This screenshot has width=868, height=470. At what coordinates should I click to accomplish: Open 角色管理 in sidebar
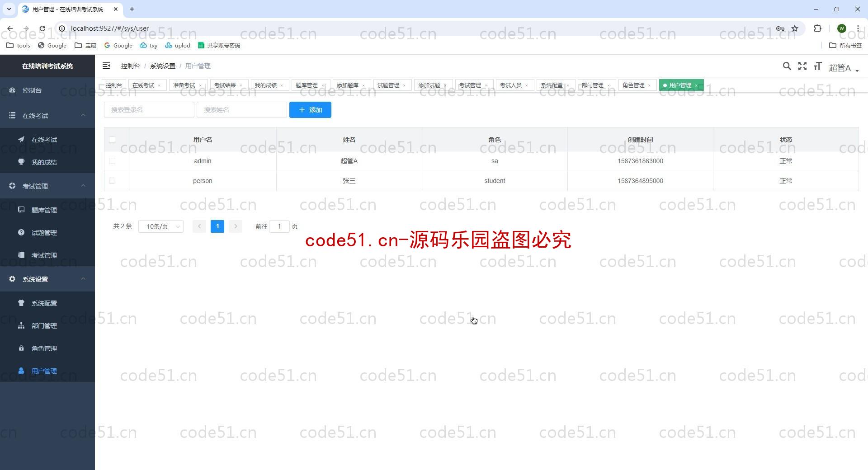(x=44, y=348)
